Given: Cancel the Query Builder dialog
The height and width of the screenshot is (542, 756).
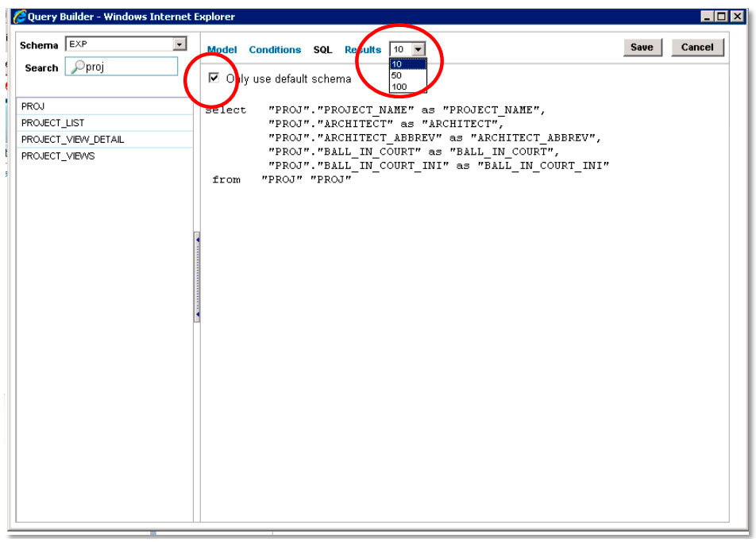Looking at the screenshot, I should point(696,47).
